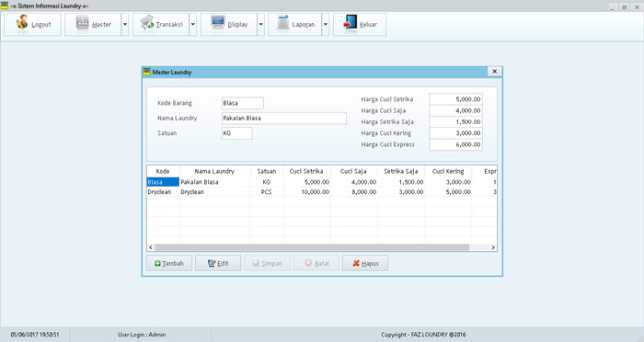Click the Cuci Setrika column header
This screenshot has height=342, width=644.
[x=306, y=171]
